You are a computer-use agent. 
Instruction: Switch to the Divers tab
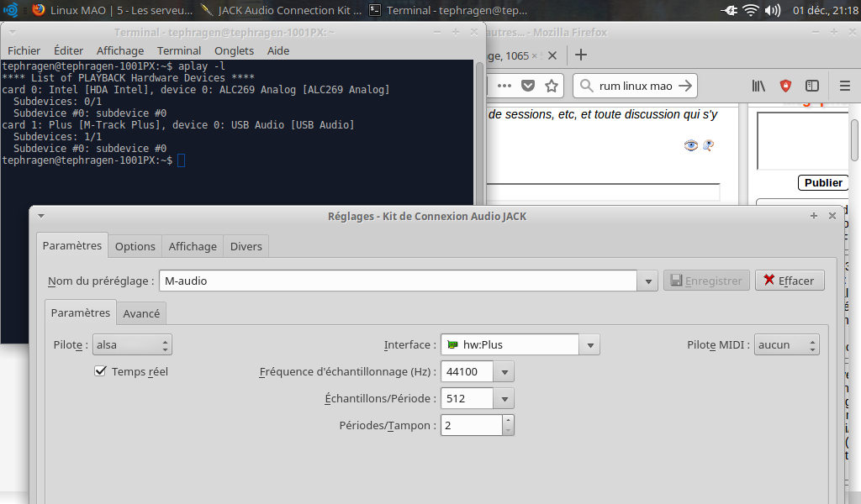click(x=246, y=246)
